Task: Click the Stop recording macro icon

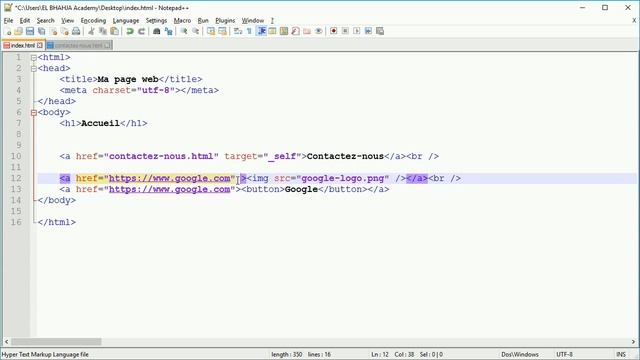Action: coord(345,31)
